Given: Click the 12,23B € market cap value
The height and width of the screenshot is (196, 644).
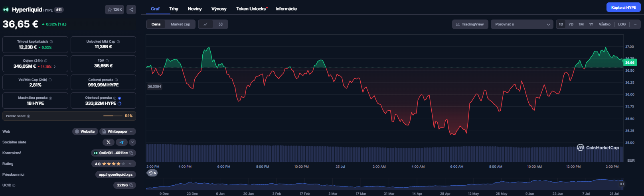Looking at the screenshot, I should tap(28, 47).
